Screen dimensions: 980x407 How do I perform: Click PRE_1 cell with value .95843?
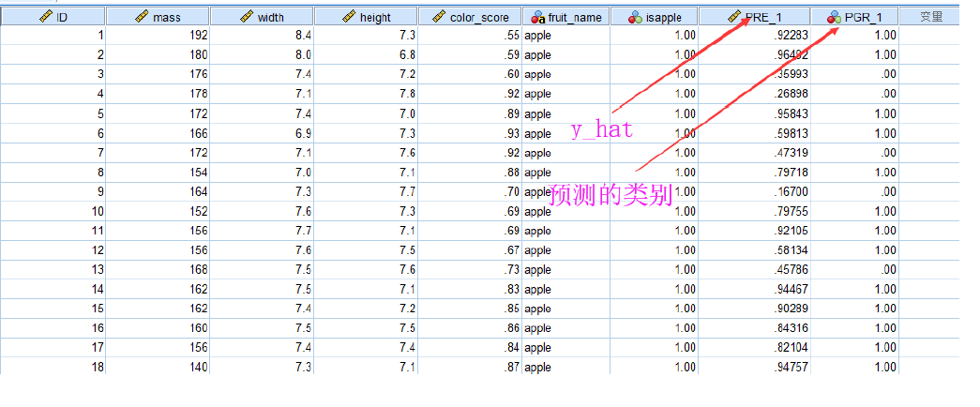(x=754, y=113)
